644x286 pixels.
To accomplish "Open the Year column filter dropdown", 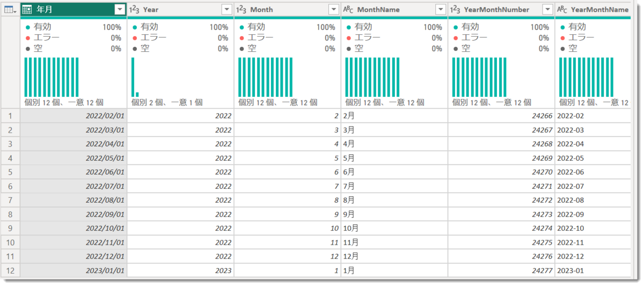I will point(227,10).
